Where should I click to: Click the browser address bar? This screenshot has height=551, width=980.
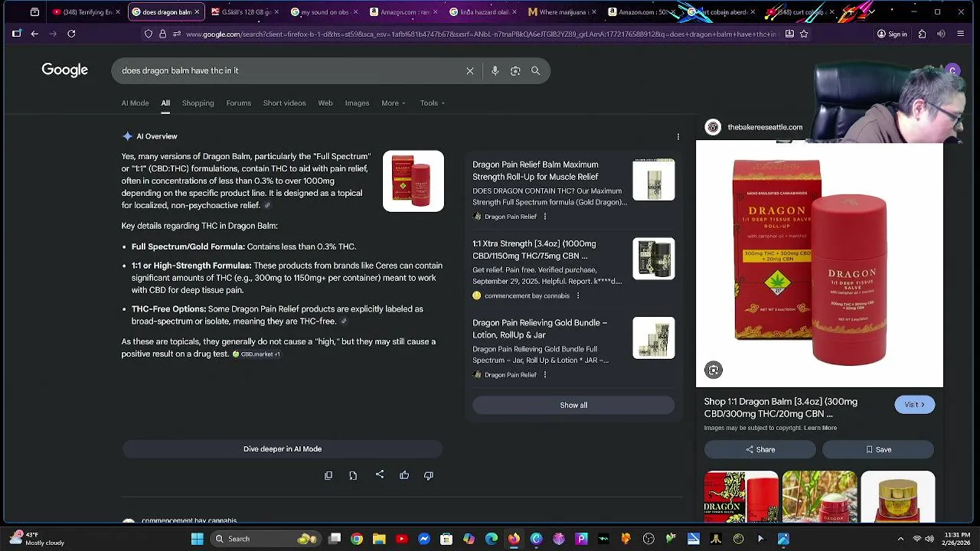coord(481,34)
